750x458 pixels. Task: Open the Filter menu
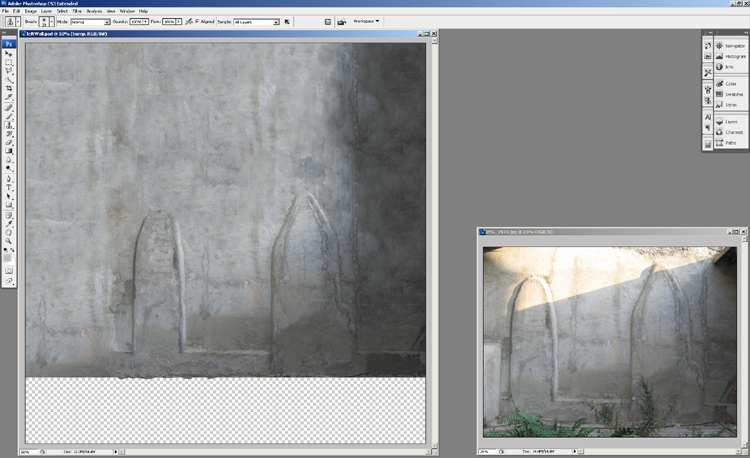click(x=77, y=10)
